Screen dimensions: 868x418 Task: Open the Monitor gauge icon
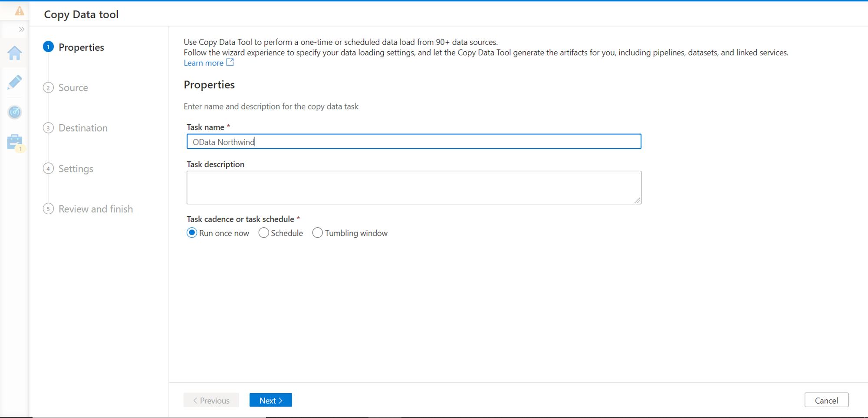(15, 112)
